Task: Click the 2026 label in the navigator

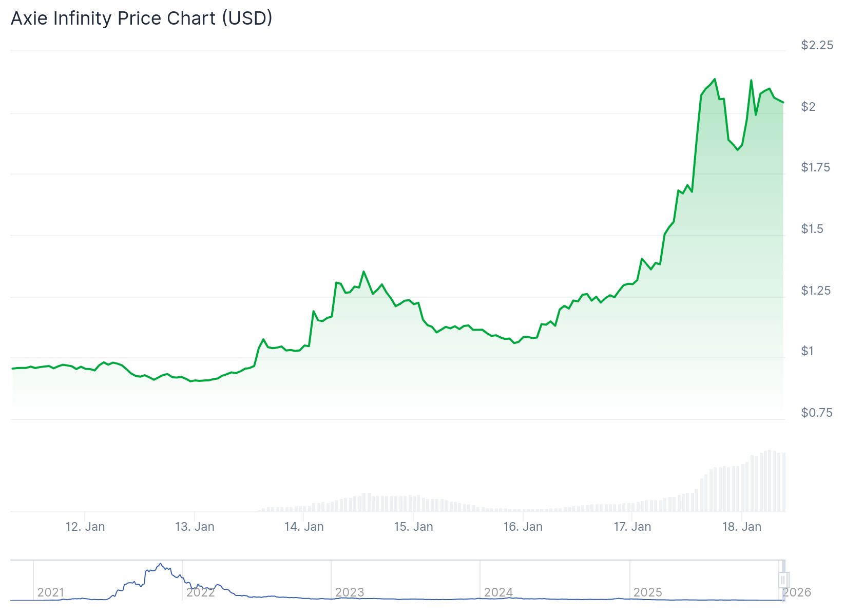Action: (x=797, y=592)
